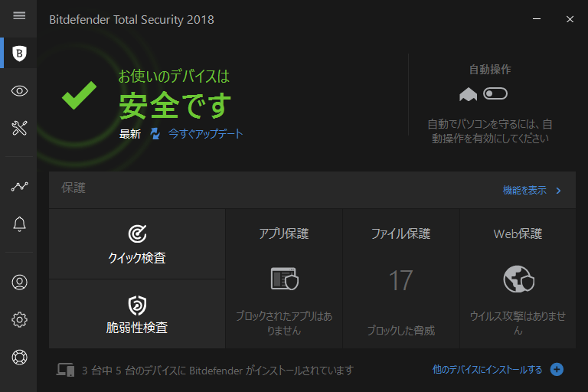Open the account user icon
The width and height of the screenshot is (588, 392).
20,283
